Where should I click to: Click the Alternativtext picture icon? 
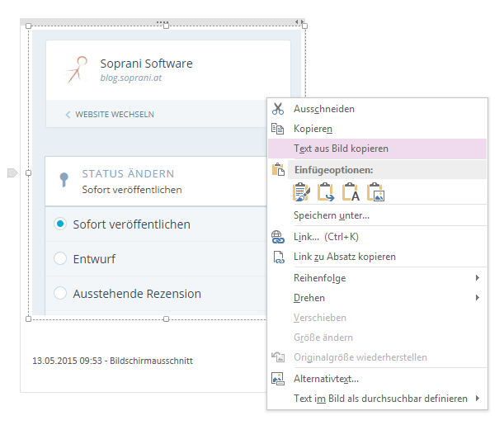coord(278,379)
